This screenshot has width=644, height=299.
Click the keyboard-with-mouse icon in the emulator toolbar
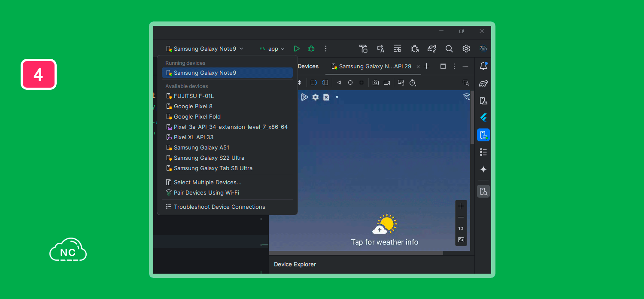tap(401, 82)
